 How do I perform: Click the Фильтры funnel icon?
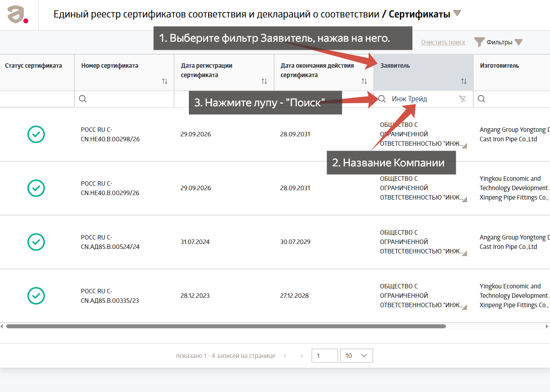pos(479,42)
